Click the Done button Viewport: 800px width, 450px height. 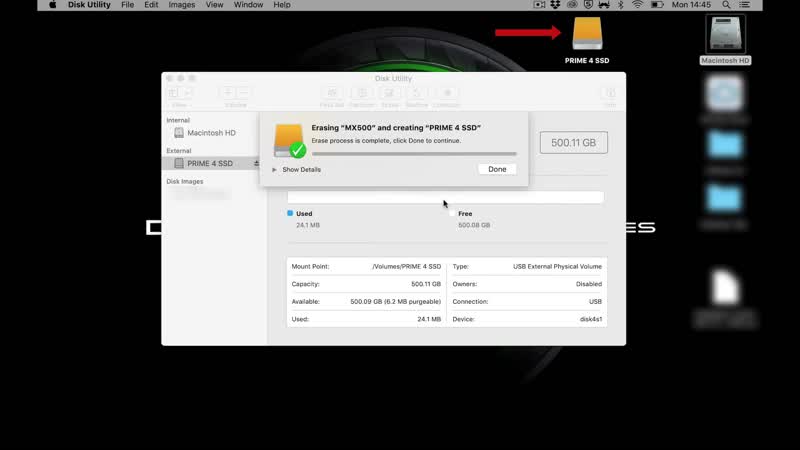click(x=497, y=169)
